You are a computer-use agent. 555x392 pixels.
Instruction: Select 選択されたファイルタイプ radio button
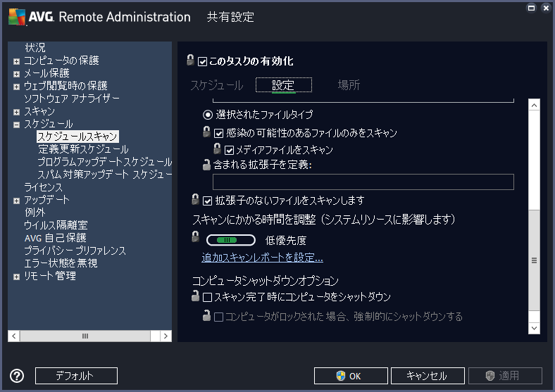pyautogui.click(x=208, y=115)
